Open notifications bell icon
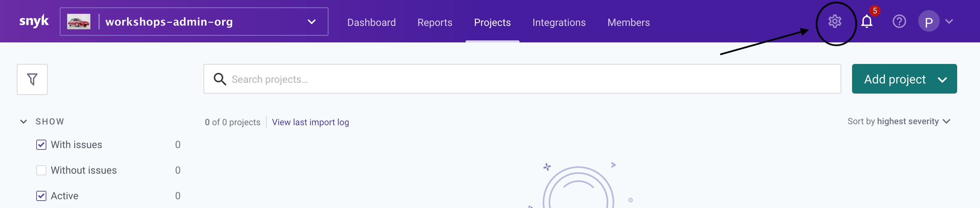The width and height of the screenshot is (980, 208). coord(866,21)
